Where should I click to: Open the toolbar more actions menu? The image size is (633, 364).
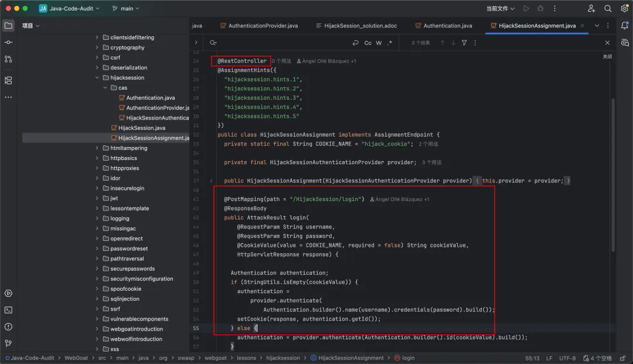point(554,8)
